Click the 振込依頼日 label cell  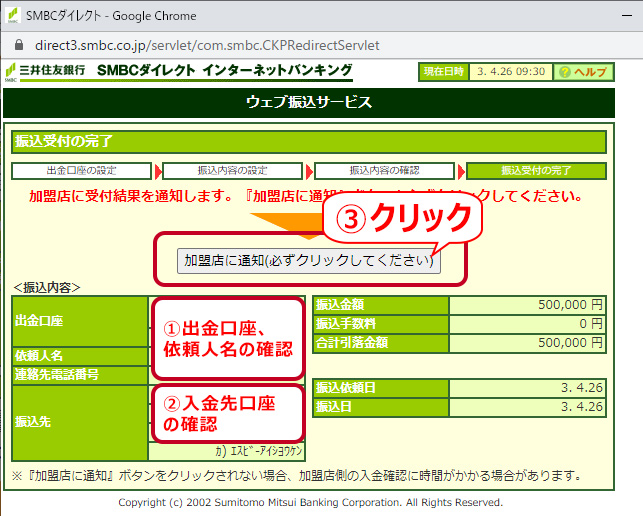click(x=381, y=388)
